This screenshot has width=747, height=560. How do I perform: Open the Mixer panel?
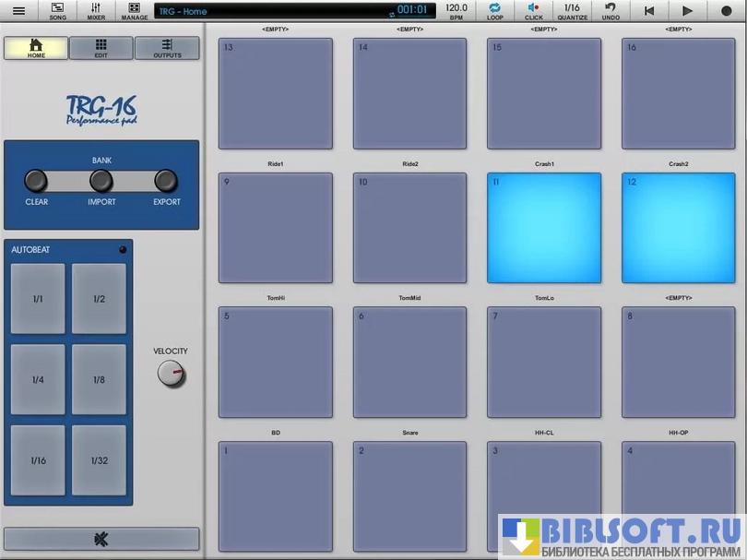96,11
